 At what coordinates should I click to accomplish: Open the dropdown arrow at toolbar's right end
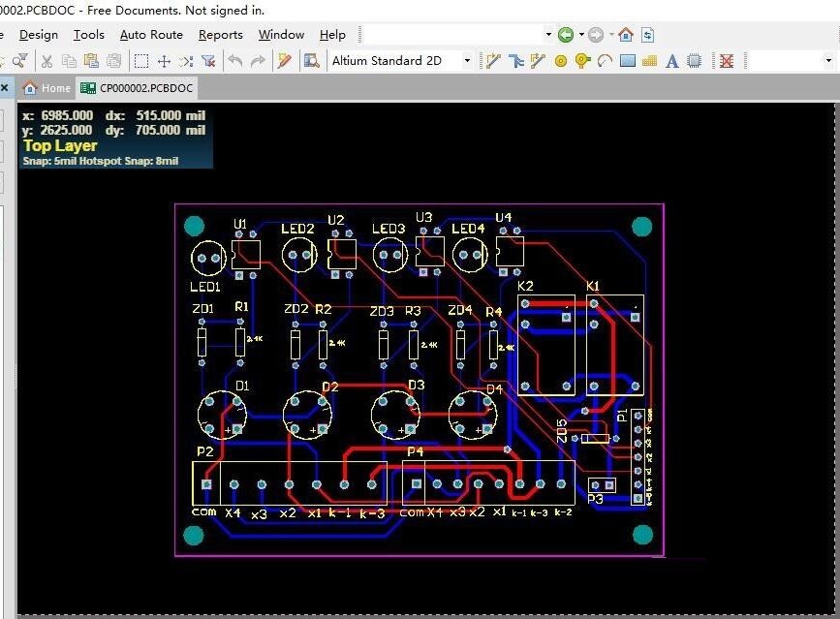[x=828, y=61]
